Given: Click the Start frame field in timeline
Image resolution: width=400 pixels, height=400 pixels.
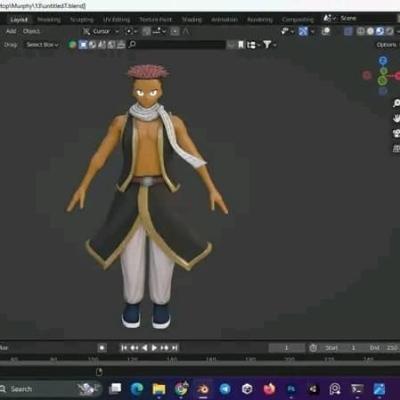Looking at the screenshot, I should click(339, 348).
